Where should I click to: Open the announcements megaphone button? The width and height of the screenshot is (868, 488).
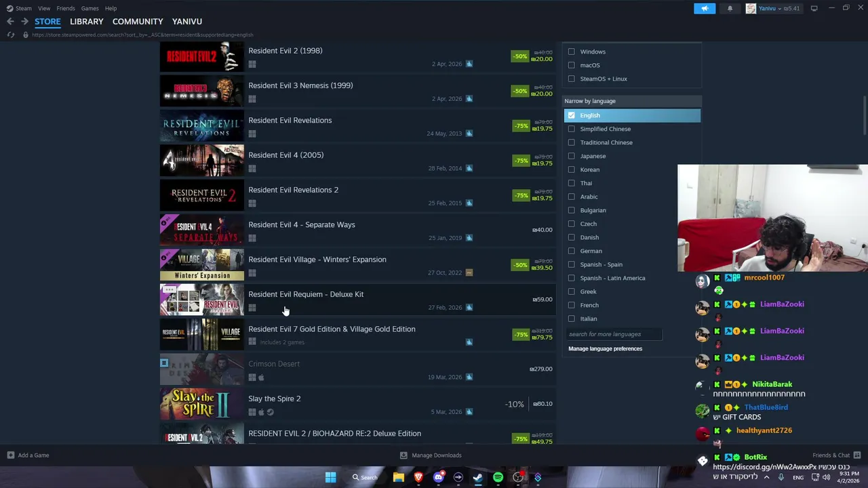click(x=705, y=8)
